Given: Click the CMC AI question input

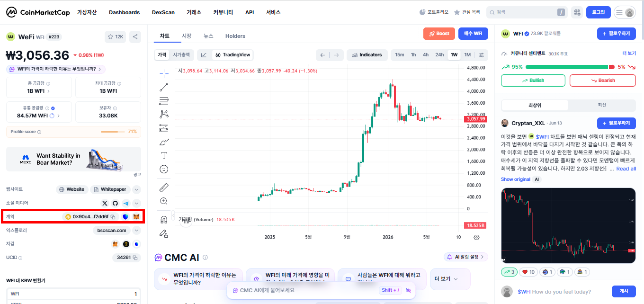Looking at the screenshot, I should 321,290.
